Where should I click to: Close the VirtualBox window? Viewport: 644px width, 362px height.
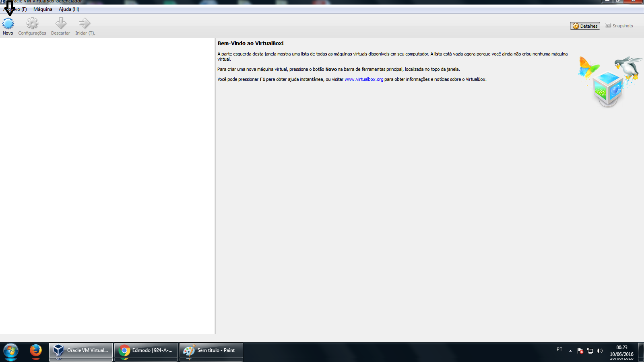[x=634, y=1]
